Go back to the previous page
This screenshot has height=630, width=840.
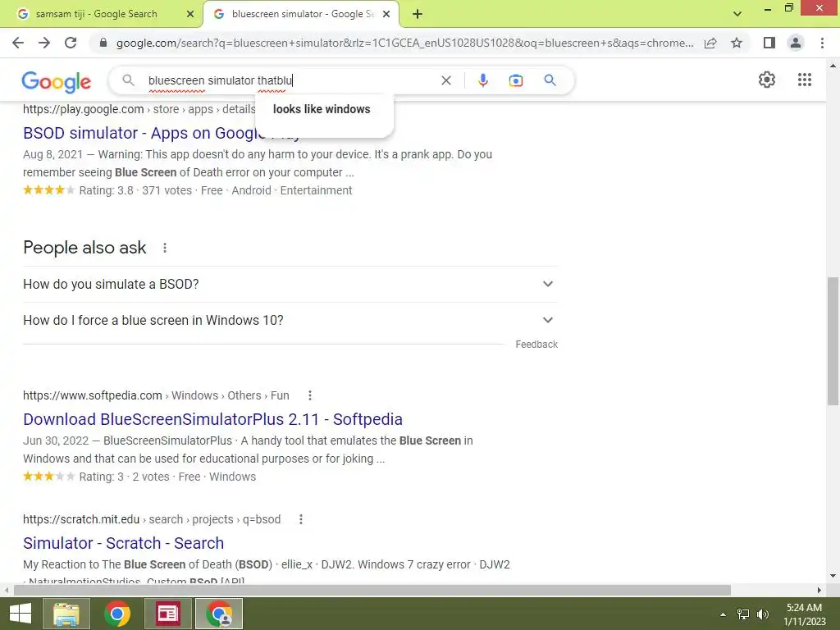(18, 43)
